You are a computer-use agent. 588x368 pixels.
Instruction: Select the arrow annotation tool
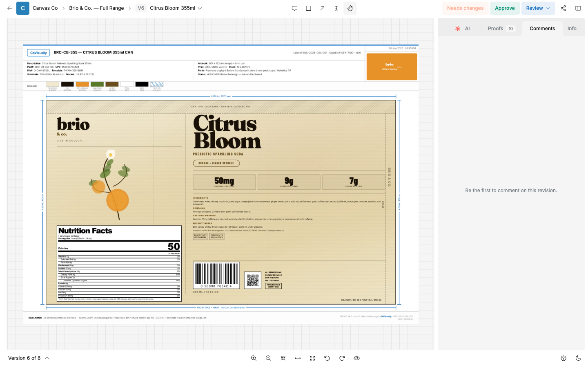click(x=322, y=8)
